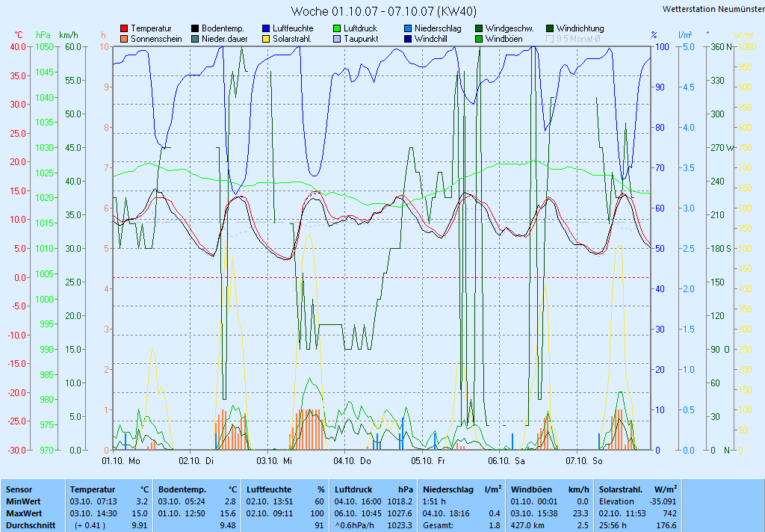Select the 02.10. Di date axis label
The image size is (765, 532).
(196, 461)
